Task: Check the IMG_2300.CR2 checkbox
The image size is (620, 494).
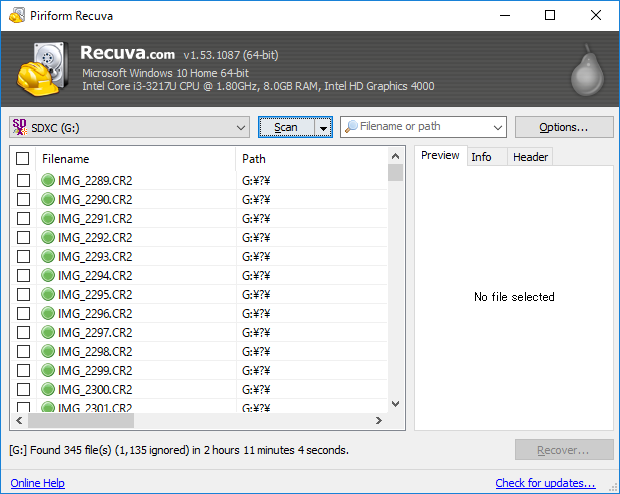Action: [23, 389]
